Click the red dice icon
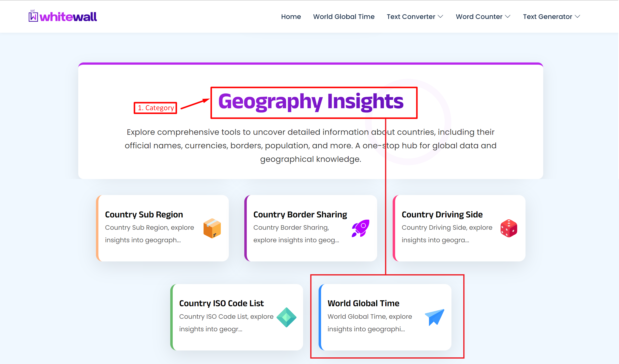Image resolution: width=619 pixels, height=364 pixels. [x=509, y=228]
